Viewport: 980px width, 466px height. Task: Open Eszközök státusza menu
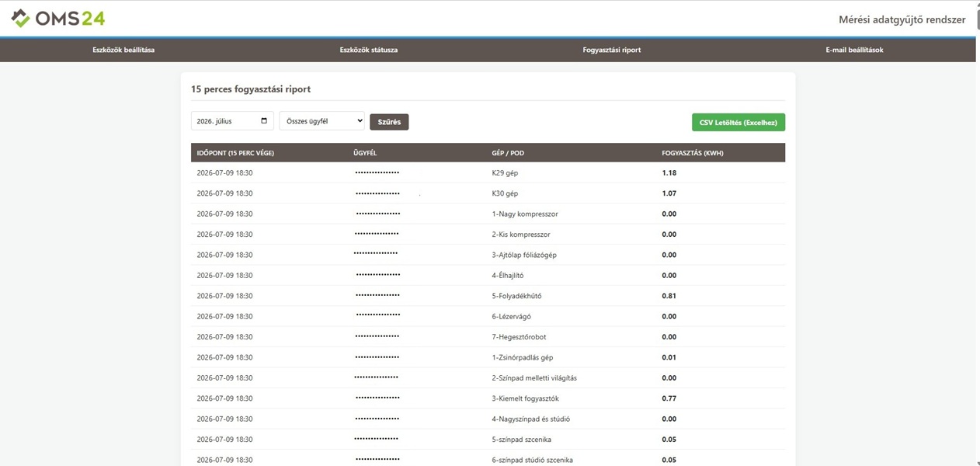pos(369,50)
